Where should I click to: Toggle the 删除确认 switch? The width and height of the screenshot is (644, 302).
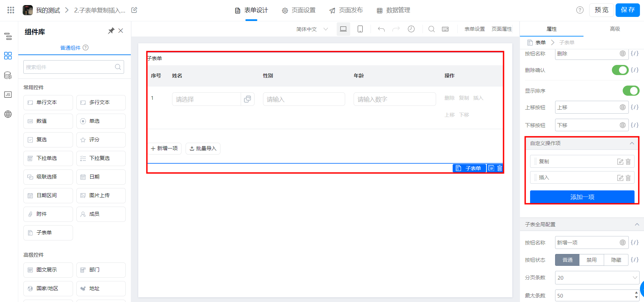(x=620, y=70)
